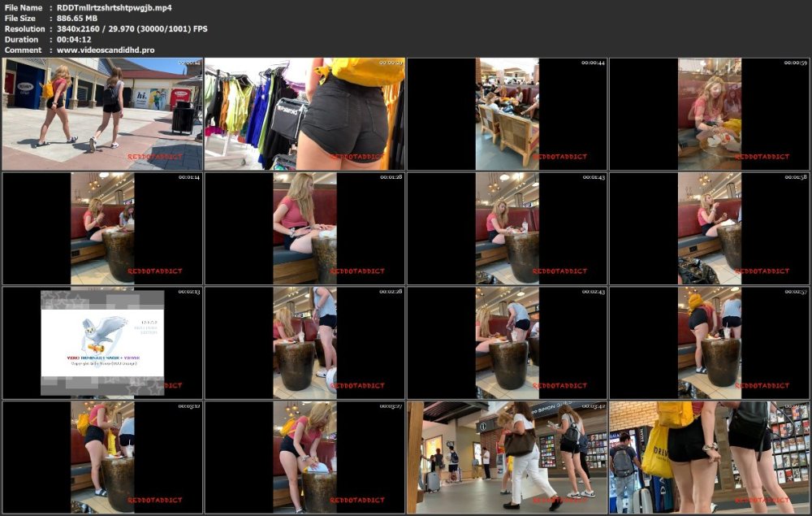Click the "Duration" label
The width and height of the screenshot is (812, 516).
click(x=21, y=39)
